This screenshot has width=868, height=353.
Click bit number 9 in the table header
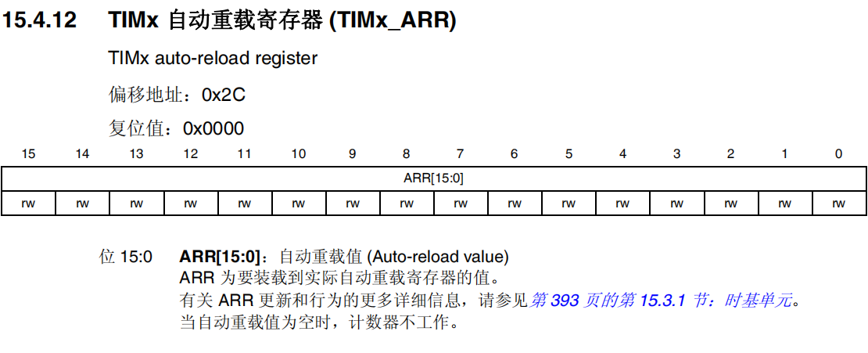(x=352, y=154)
